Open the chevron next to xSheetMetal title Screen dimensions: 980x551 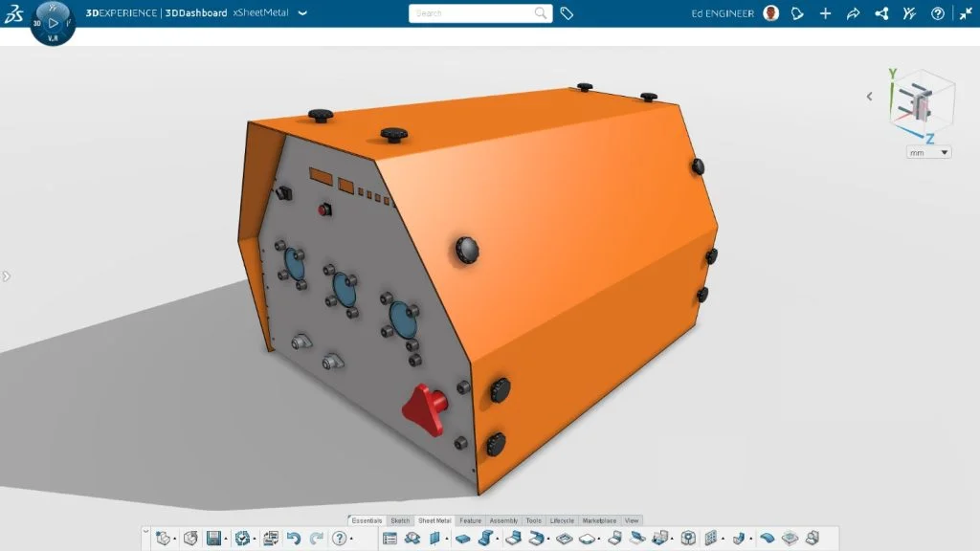(301, 13)
